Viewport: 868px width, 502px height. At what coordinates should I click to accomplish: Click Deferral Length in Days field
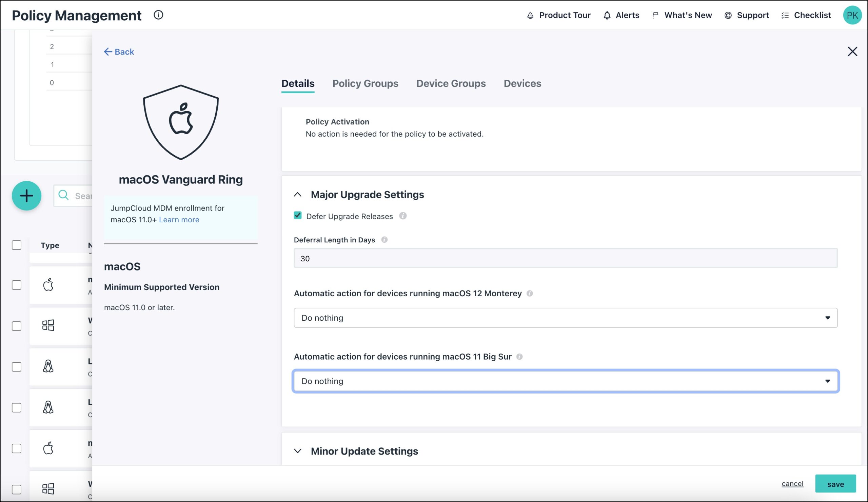tap(565, 258)
